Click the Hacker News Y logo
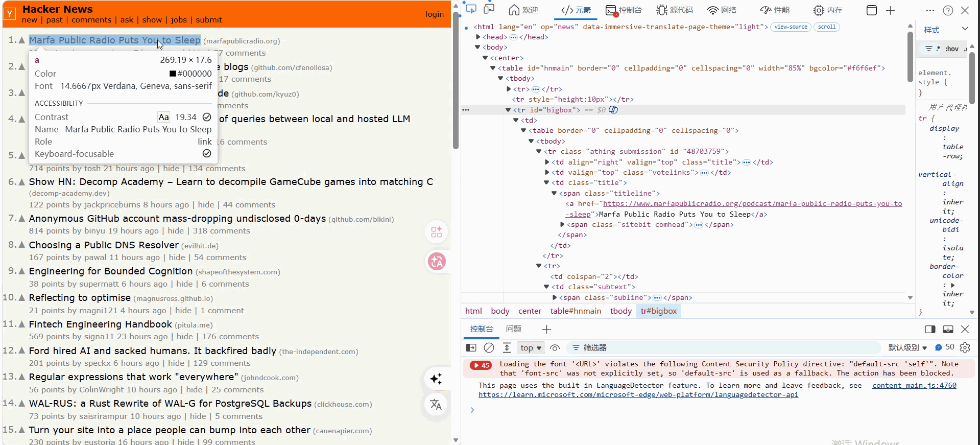 (x=10, y=14)
